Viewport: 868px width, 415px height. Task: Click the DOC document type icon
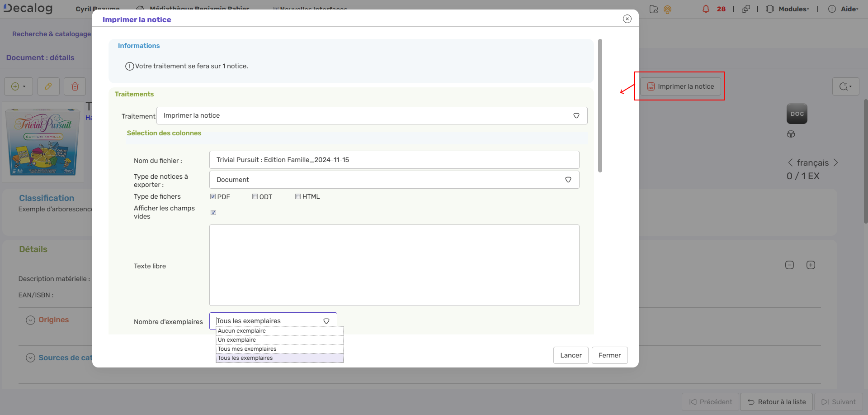(x=797, y=114)
